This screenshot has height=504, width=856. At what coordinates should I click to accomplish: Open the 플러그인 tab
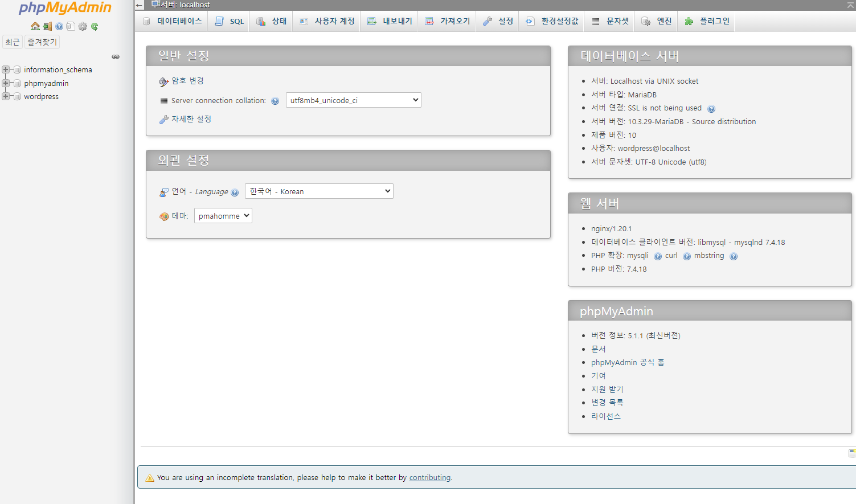(x=707, y=21)
